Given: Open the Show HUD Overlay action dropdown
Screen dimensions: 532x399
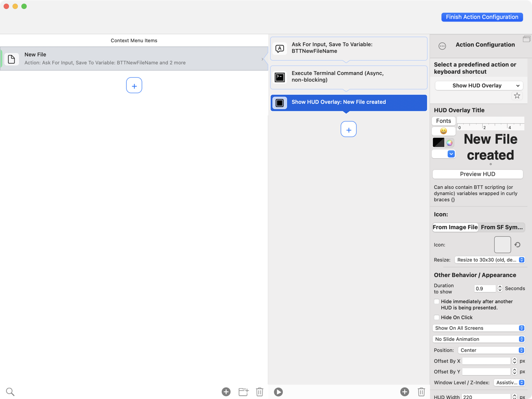Looking at the screenshot, I should pyautogui.click(x=478, y=85).
